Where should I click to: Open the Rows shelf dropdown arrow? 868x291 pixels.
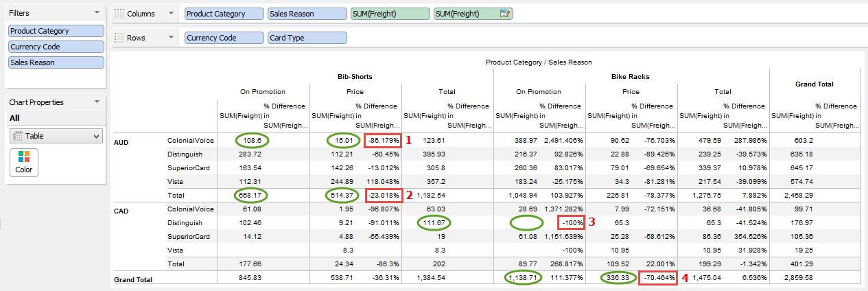click(x=171, y=38)
